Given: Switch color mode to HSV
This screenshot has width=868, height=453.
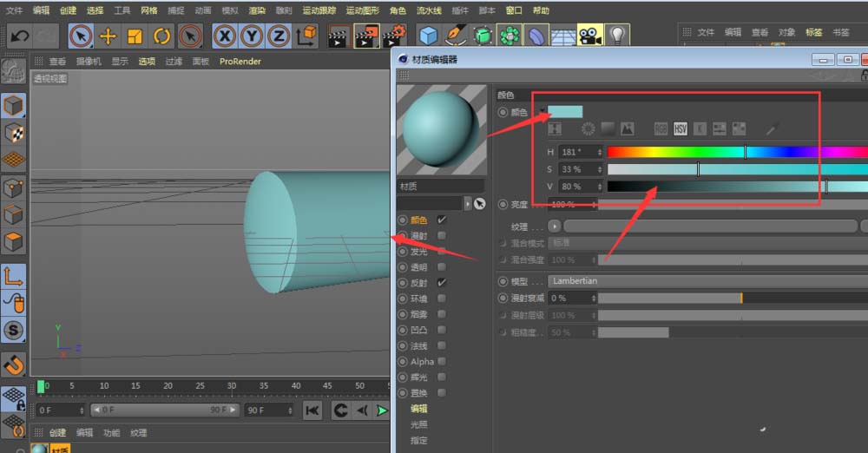Looking at the screenshot, I should tap(680, 128).
